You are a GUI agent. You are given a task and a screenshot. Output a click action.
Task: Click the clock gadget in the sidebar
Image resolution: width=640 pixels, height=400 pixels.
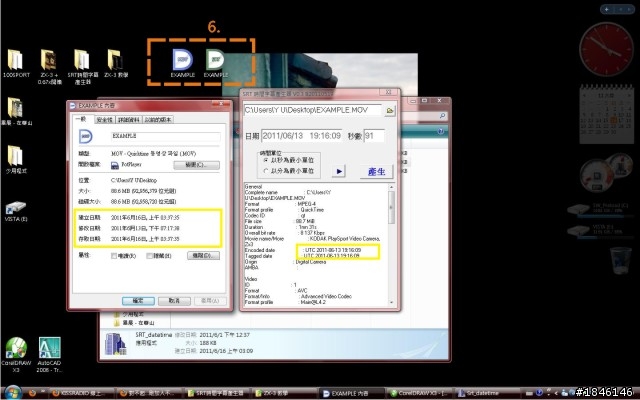point(606,49)
